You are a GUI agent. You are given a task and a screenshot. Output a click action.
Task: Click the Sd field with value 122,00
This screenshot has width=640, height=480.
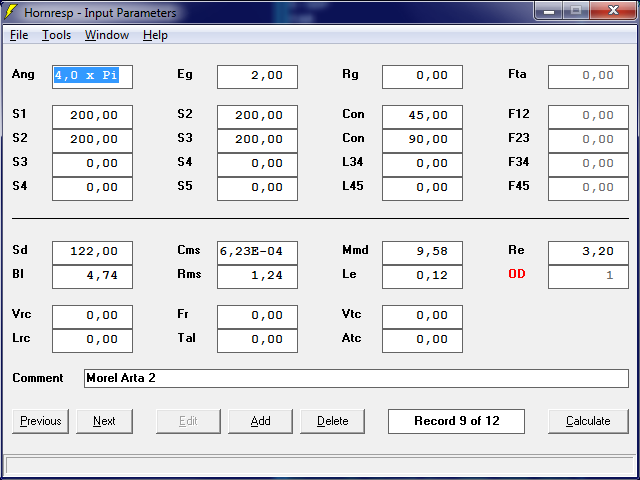point(92,252)
